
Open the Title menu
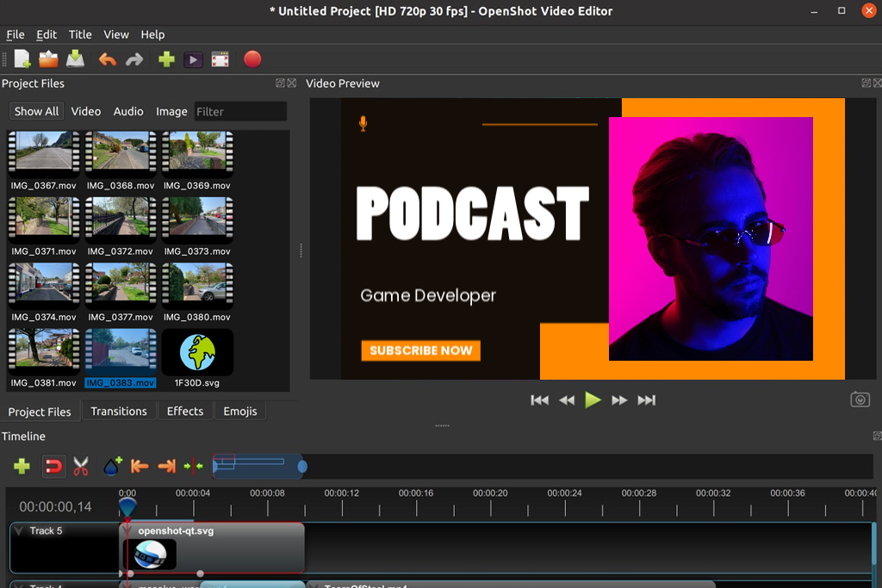tap(80, 34)
